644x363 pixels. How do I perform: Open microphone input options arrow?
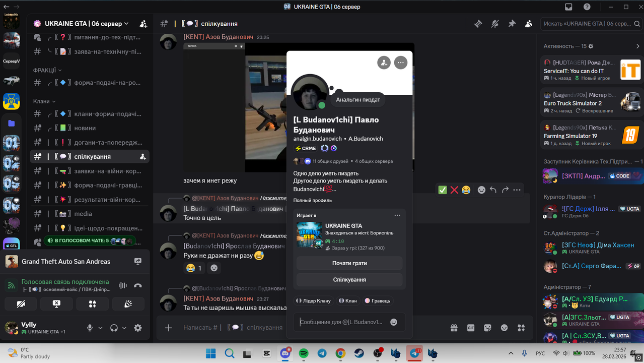pos(100,328)
